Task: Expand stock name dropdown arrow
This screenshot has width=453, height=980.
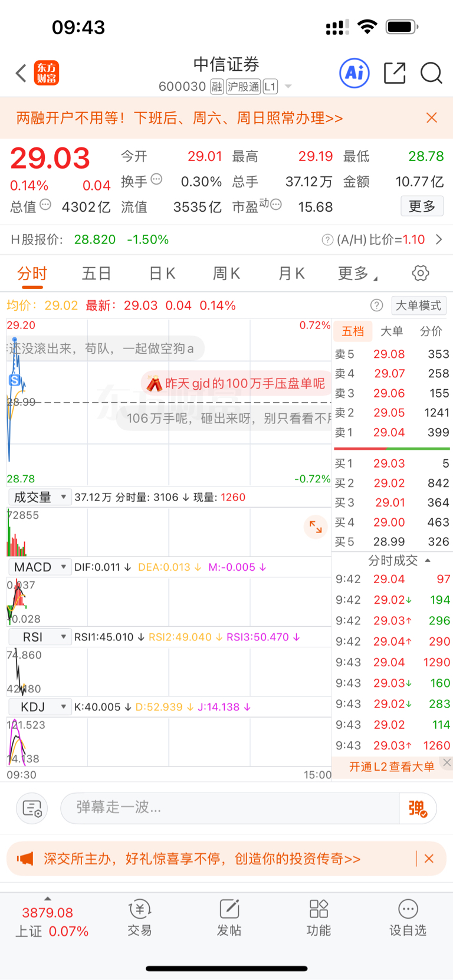Action: pyautogui.click(x=288, y=87)
